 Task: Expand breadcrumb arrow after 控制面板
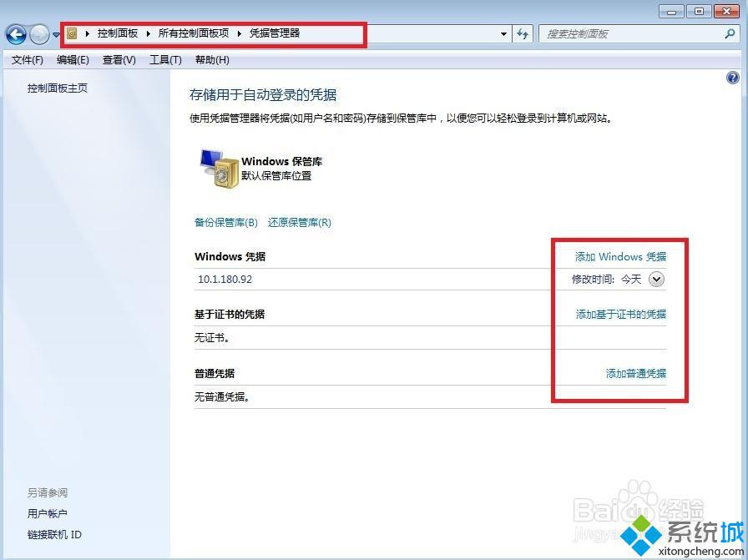point(149,33)
